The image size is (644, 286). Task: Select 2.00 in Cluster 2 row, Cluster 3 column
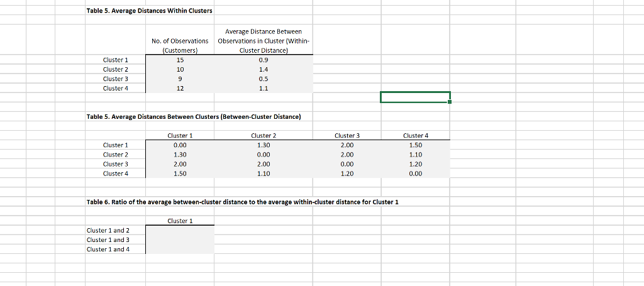coord(347,155)
